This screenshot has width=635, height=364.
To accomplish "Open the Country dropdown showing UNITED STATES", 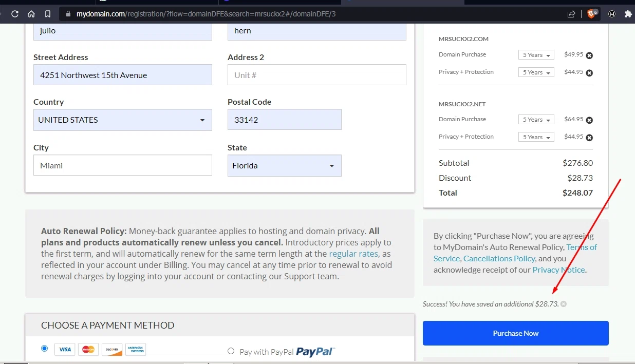I will pos(123,120).
